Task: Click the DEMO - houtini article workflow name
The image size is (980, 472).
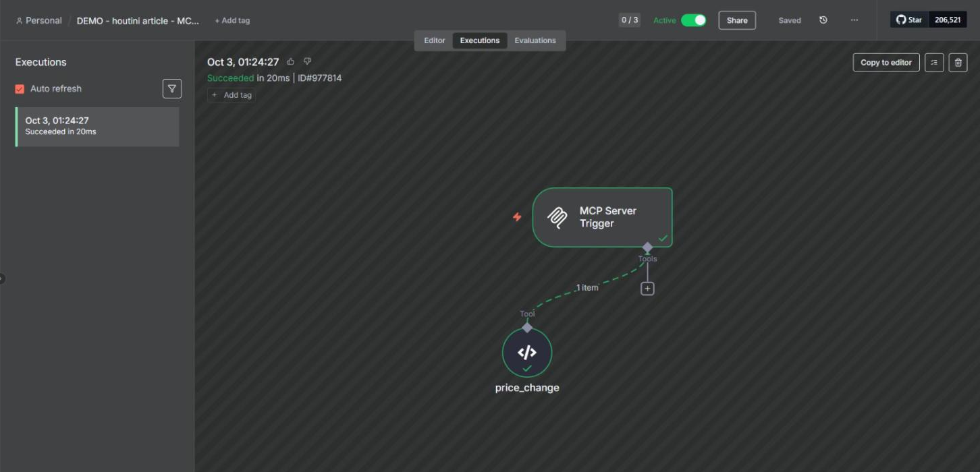Action: 138,20
